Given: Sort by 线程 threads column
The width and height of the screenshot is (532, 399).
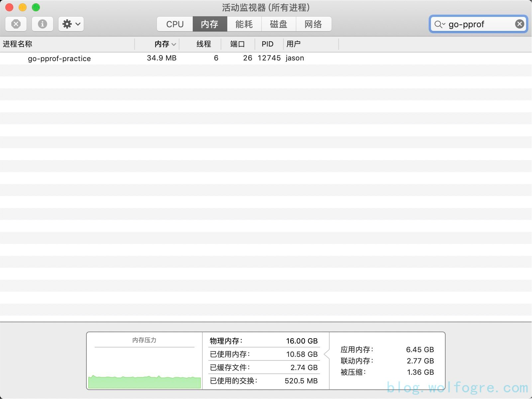Looking at the screenshot, I should click(203, 44).
